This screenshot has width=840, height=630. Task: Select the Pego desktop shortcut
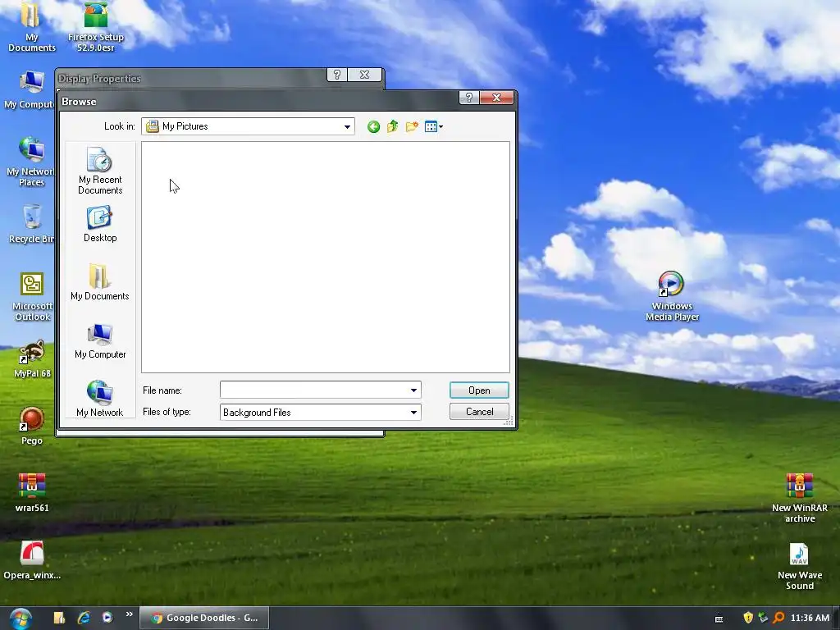(32, 426)
